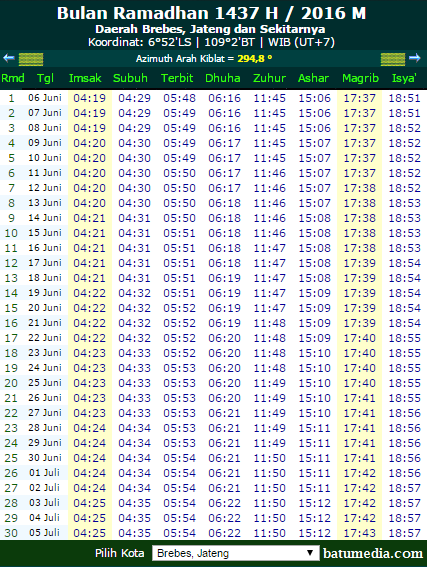428x567 pixels.
Task: Click Magrib time in the 08 Juni row
Action: pos(360,128)
